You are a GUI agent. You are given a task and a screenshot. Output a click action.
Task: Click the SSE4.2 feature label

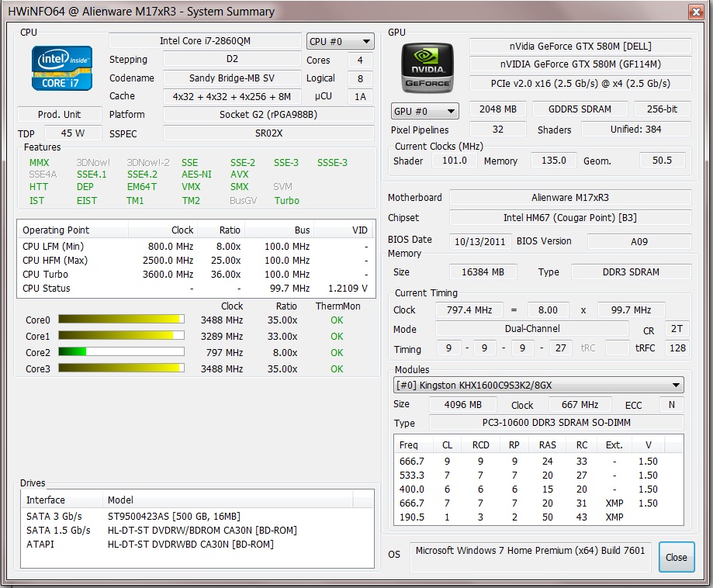click(x=142, y=175)
